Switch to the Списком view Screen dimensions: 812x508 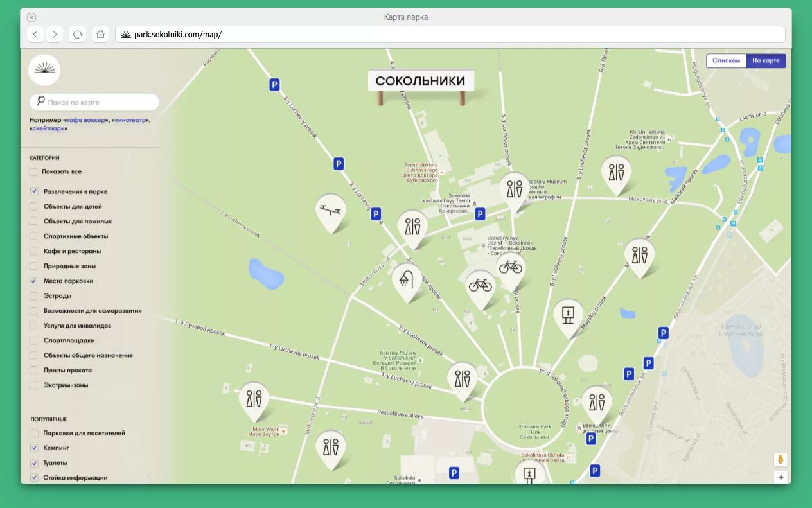727,60
